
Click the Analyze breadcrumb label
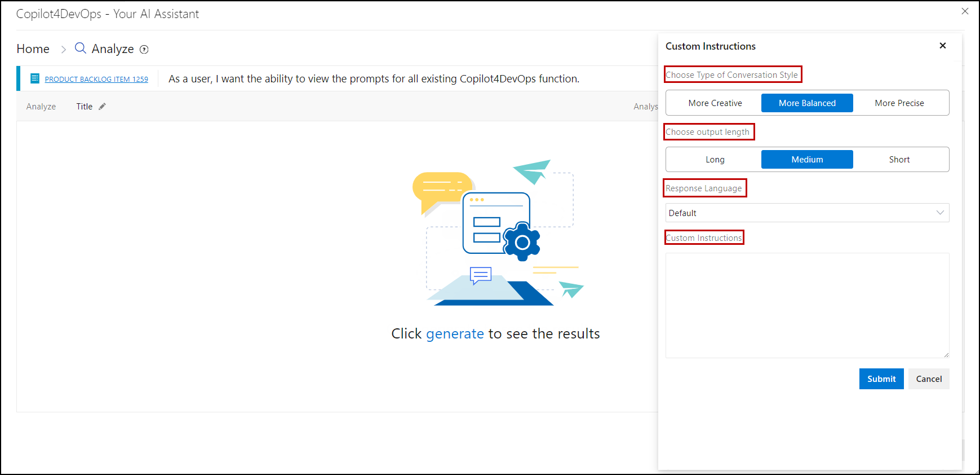[x=113, y=49]
